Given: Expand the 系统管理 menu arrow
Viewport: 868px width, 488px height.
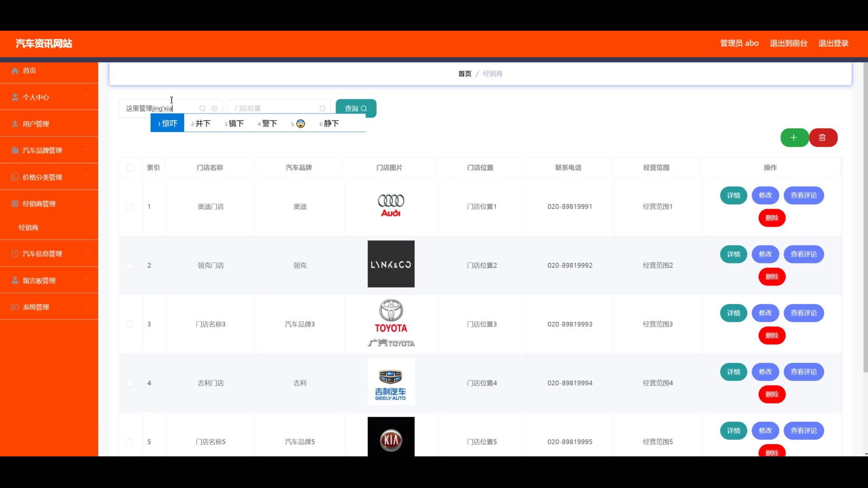Looking at the screenshot, I should (x=87, y=306).
